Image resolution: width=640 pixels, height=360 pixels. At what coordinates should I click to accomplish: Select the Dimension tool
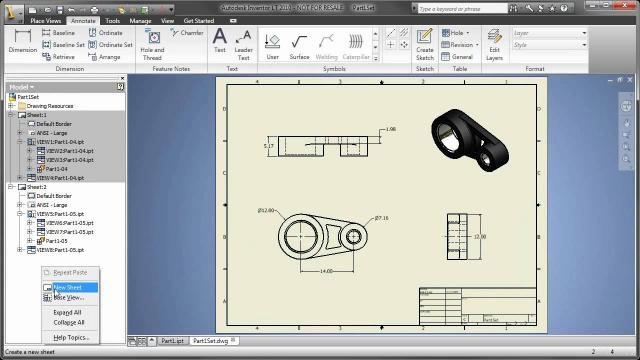pos(22,41)
